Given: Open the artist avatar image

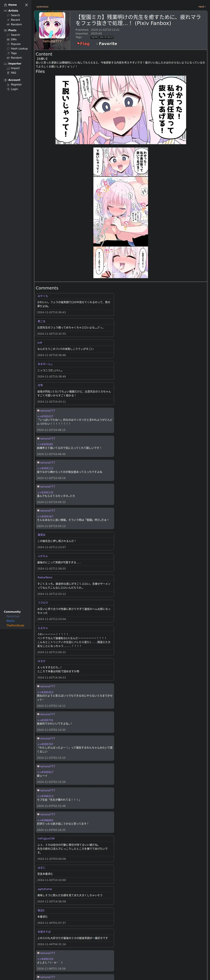Looking at the screenshot, I should coord(52,25).
